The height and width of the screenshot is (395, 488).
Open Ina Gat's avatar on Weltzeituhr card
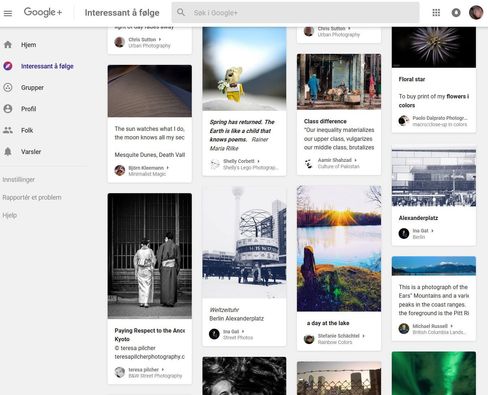214,334
